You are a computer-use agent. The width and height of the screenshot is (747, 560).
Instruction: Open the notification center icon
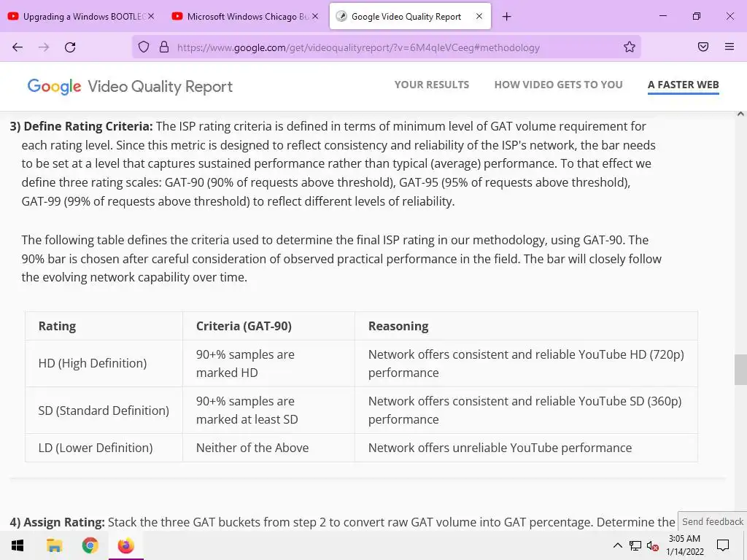[723, 545]
